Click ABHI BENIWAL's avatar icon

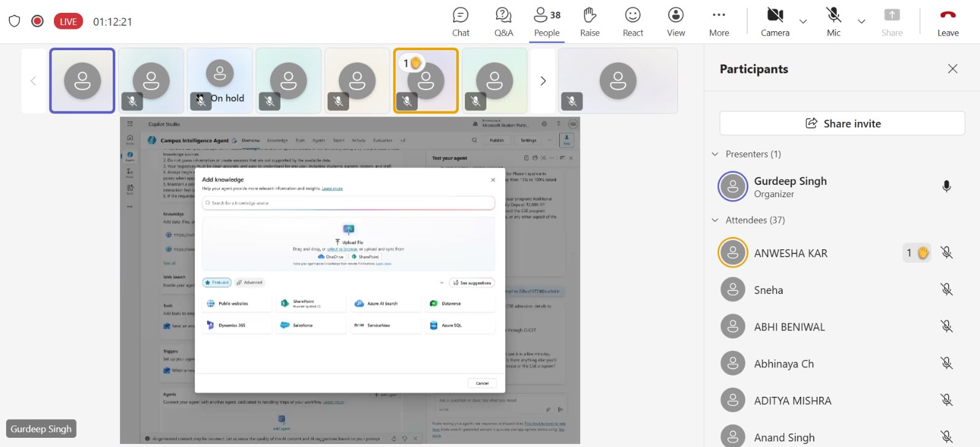tap(733, 326)
